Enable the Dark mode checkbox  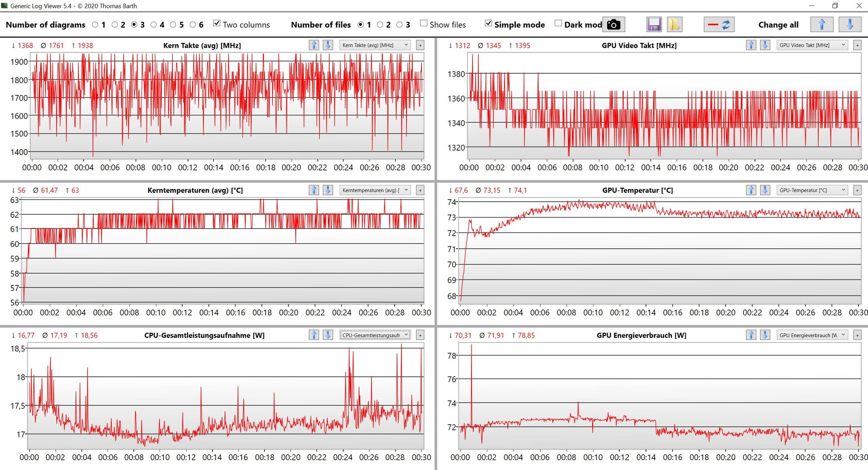click(x=558, y=24)
